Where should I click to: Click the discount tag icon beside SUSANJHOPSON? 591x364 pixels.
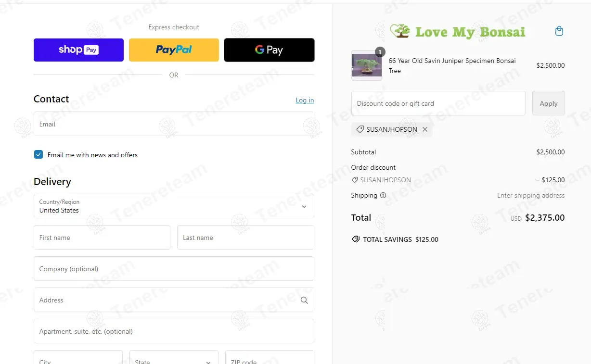(x=360, y=129)
